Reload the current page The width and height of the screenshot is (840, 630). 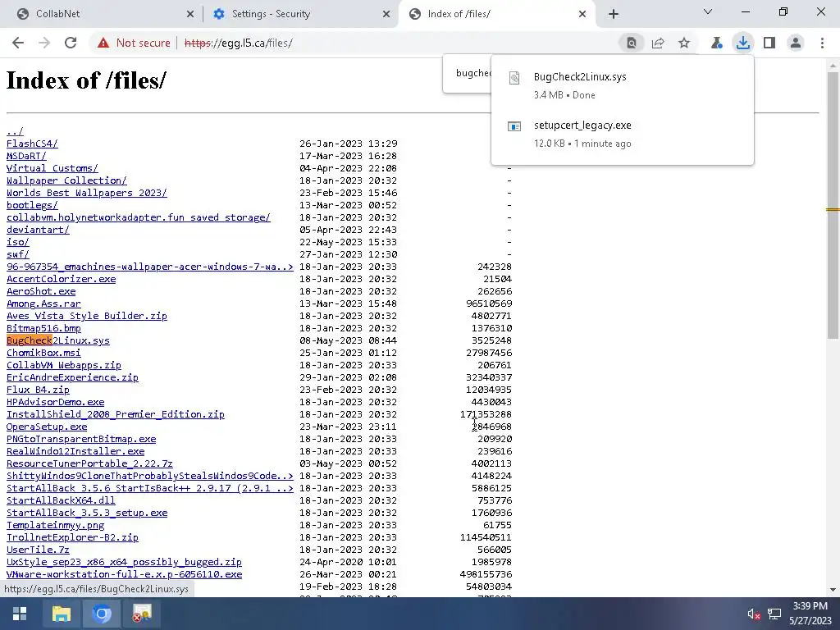click(71, 43)
